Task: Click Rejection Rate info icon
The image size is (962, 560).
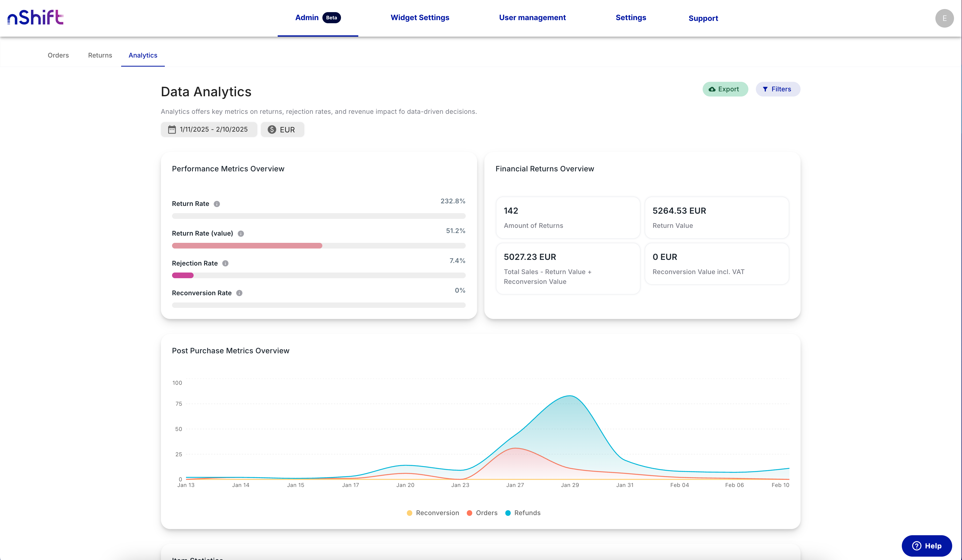Action: [225, 263]
